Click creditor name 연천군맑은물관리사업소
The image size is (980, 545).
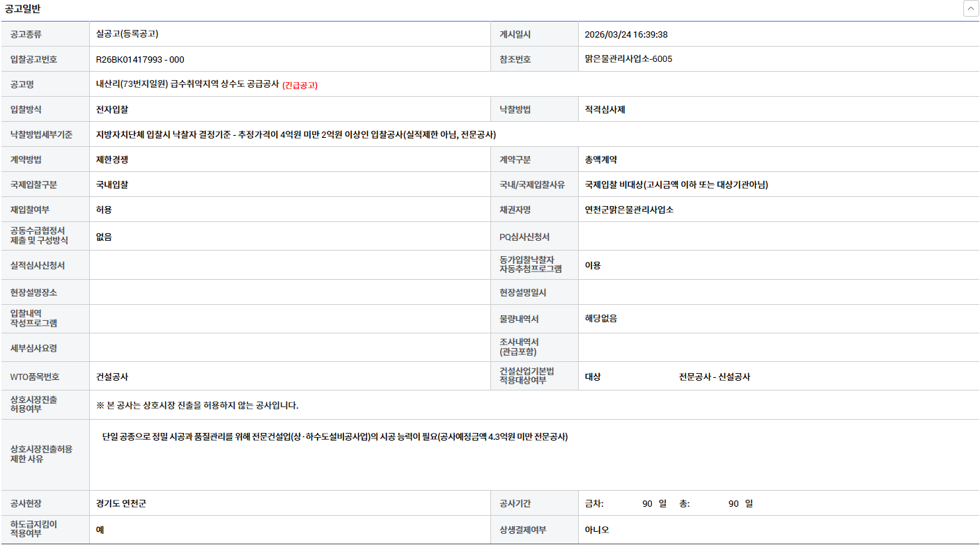point(629,210)
